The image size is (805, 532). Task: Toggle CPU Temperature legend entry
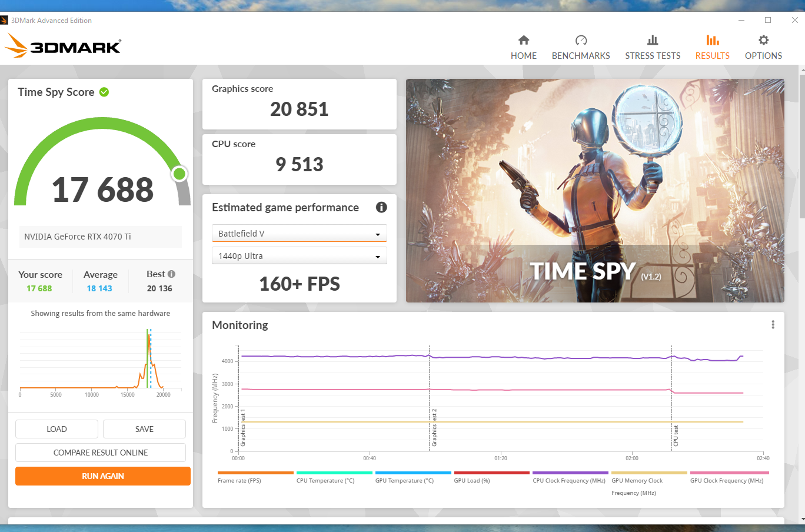click(334, 477)
